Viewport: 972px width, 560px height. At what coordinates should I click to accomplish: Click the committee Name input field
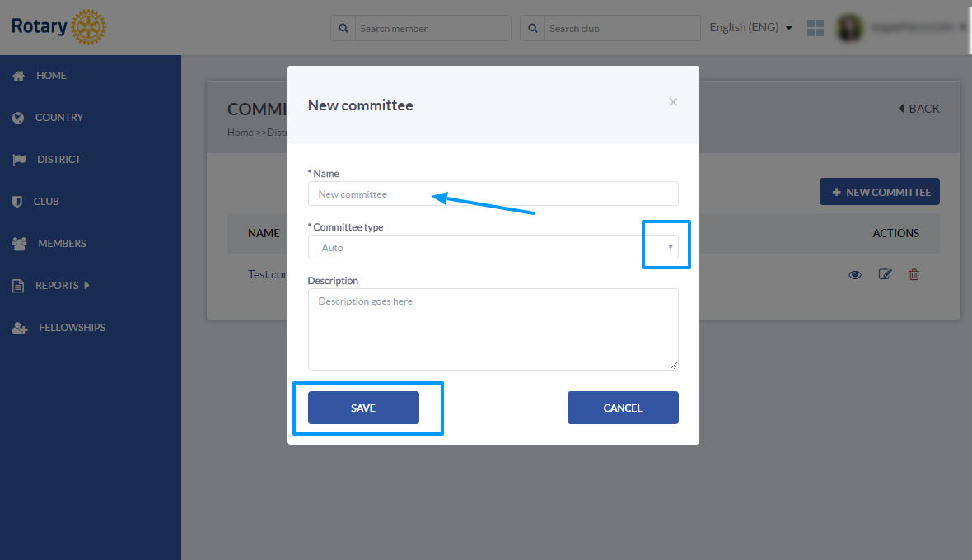point(493,194)
